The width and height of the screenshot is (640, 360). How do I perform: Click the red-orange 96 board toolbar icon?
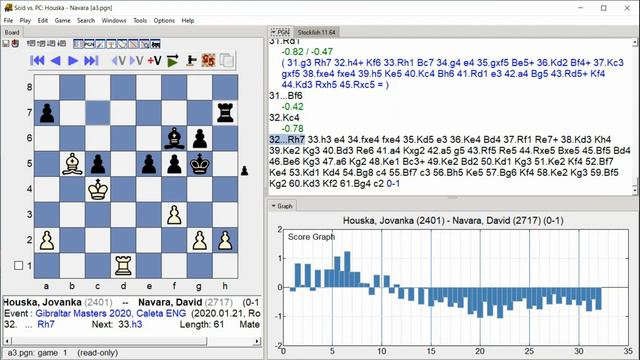[208, 60]
